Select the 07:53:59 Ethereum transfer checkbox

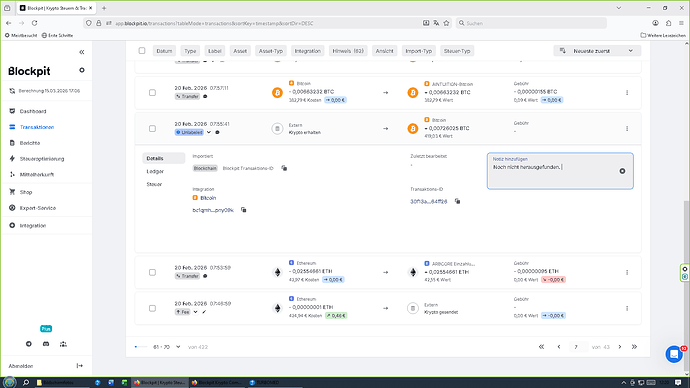pyautogui.click(x=152, y=272)
